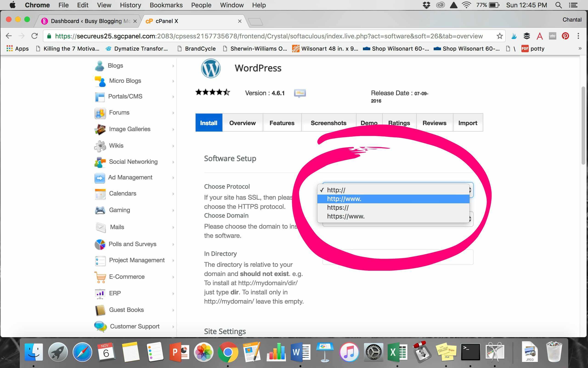Switch to the Overview tab
Screen dimensions: 588x368
point(243,123)
